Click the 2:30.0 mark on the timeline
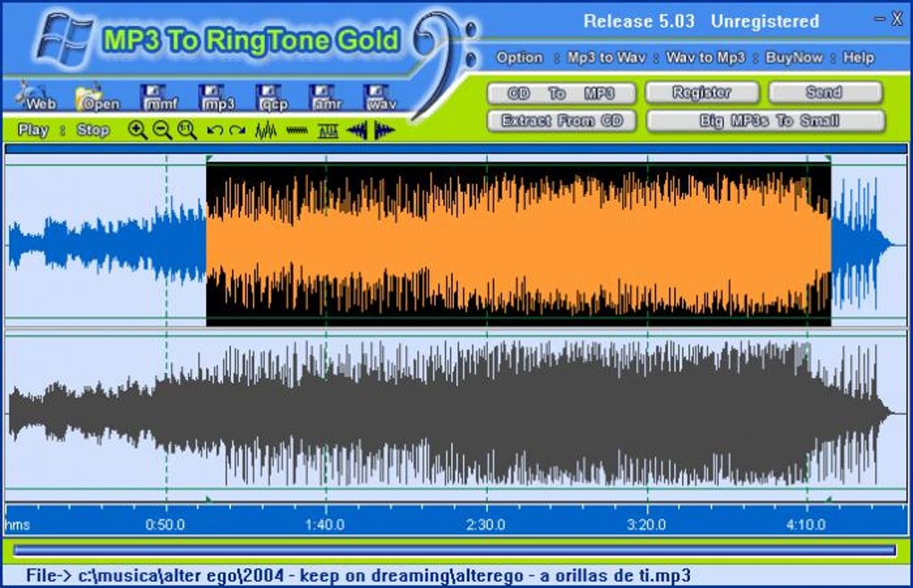The image size is (913, 588). tap(486, 525)
